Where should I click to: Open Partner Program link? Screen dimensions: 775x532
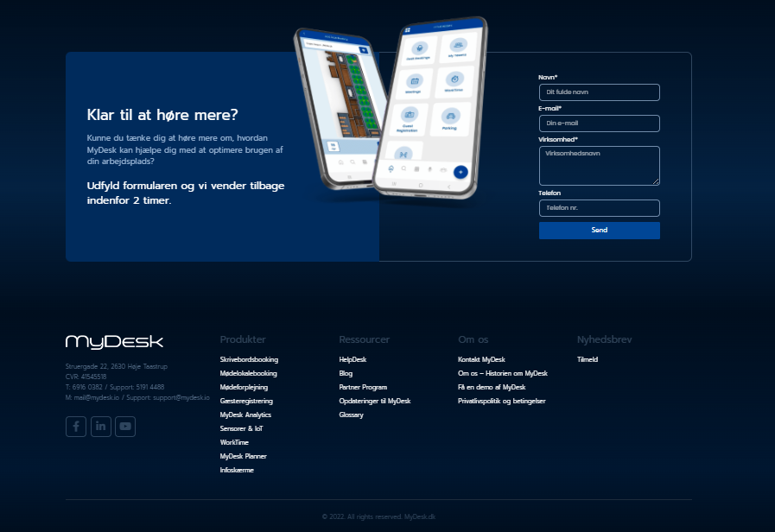(x=363, y=387)
